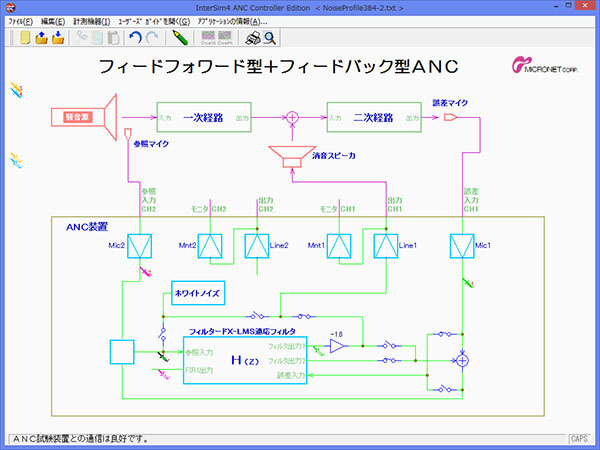Image resolution: width=600 pixels, height=450 pixels.
Task: Click the dark probe at 参照入力 line
Action: coord(163,357)
